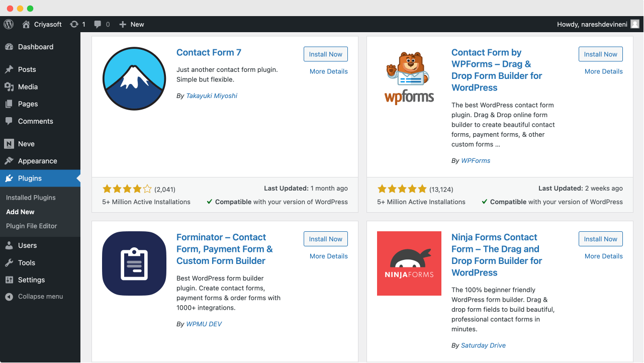The height and width of the screenshot is (363, 644).
Task: Open author WPMU DEV link
Action: coord(204,324)
